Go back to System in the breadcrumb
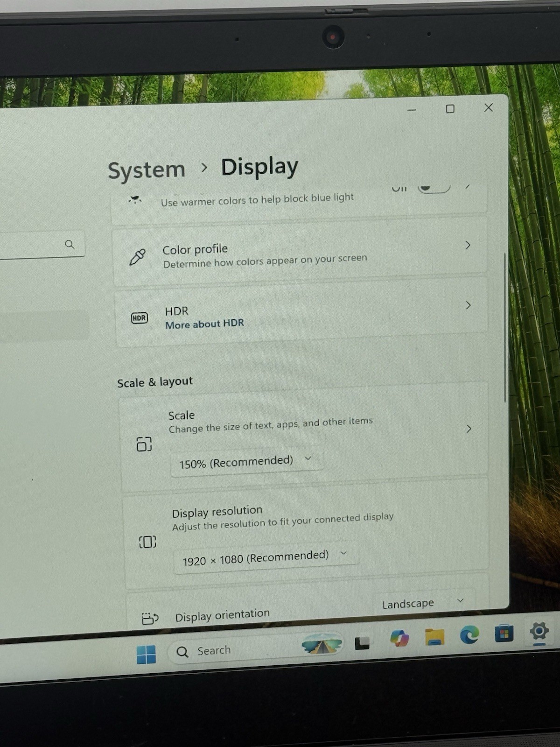This screenshot has height=747, width=560. click(x=147, y=169)
